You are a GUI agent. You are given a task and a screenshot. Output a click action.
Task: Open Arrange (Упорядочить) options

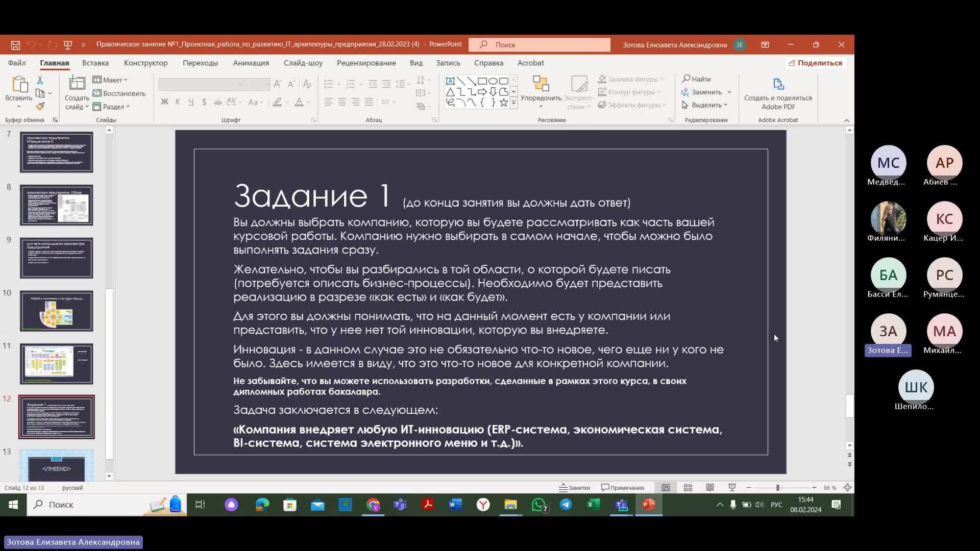541,92
